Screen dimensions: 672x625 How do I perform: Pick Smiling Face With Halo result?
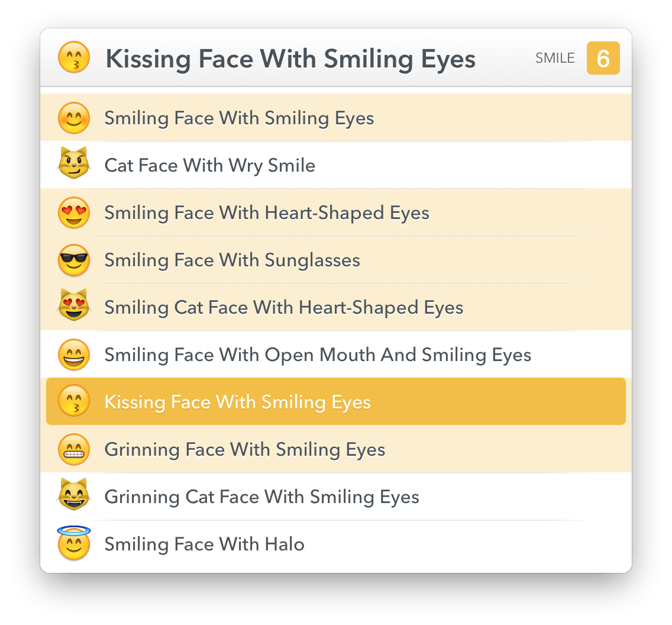tap(204, 544)
